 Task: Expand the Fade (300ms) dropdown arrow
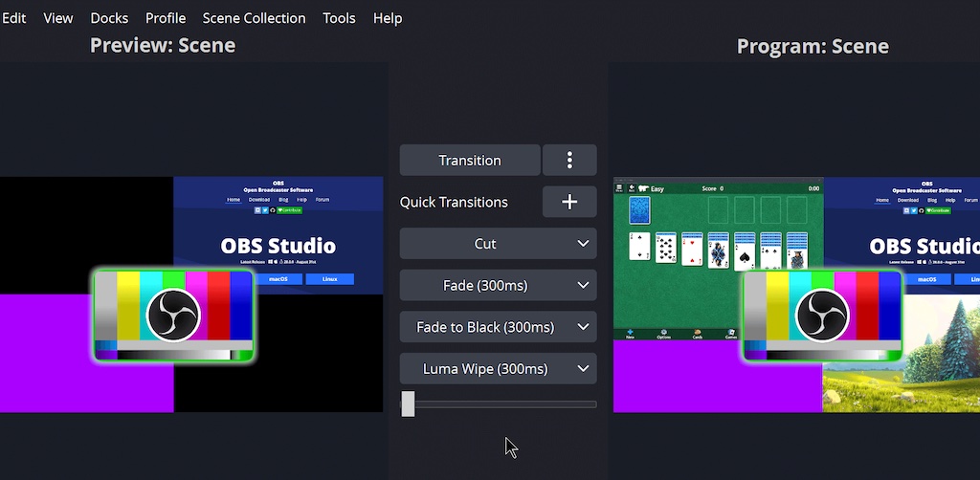(x=583, y=285)
